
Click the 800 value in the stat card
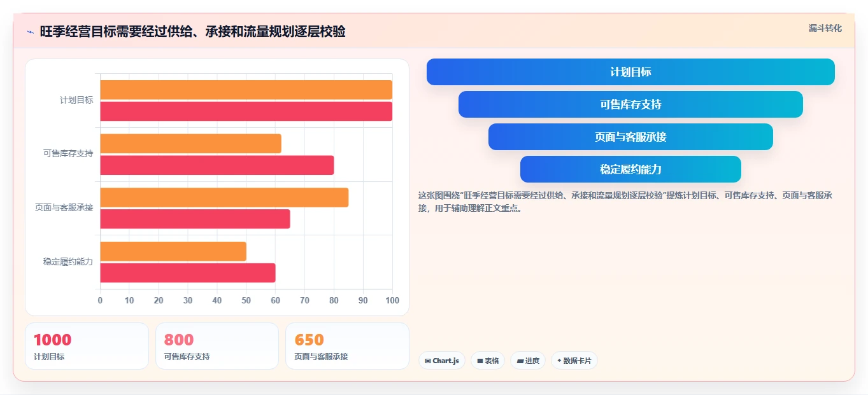tap(179, 340)
